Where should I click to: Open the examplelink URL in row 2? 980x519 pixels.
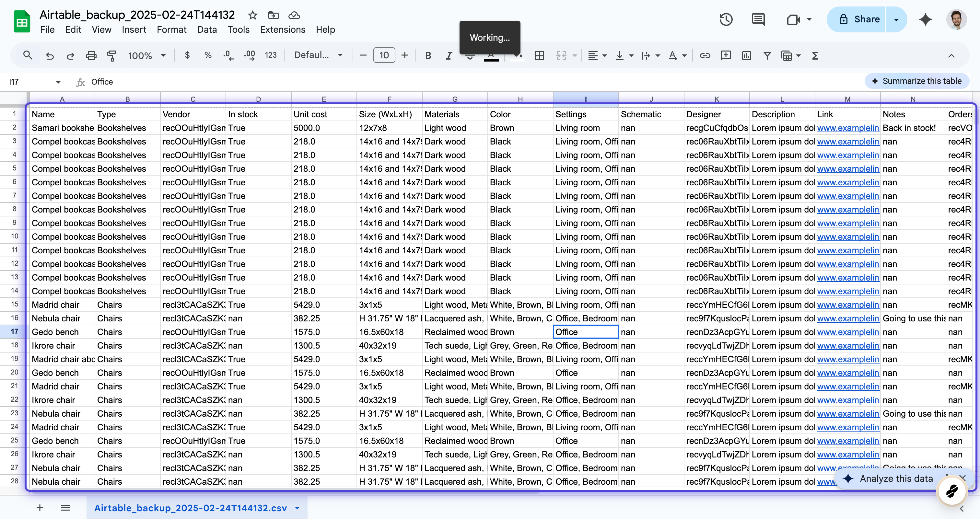[x=848, y=128]
